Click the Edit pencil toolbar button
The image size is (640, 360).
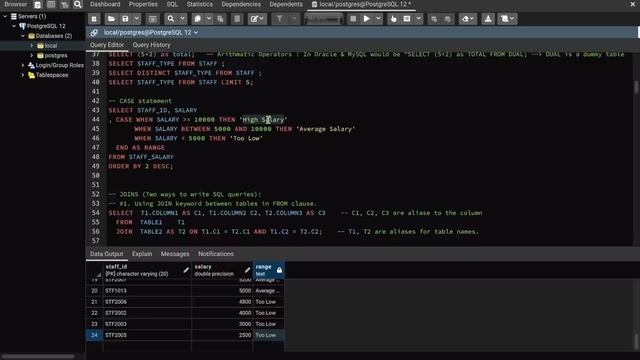(257, 19)
